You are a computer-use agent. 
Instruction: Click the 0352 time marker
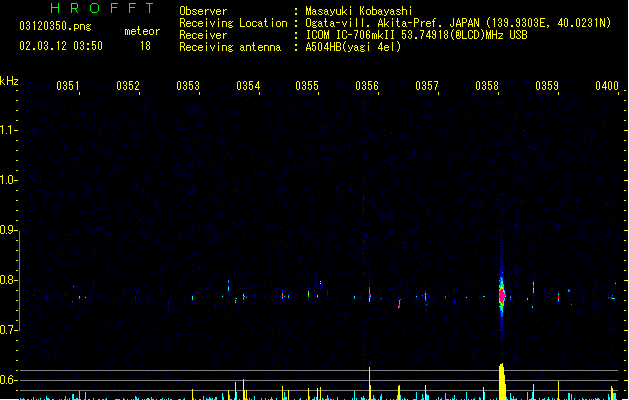(x=128, y=86)
